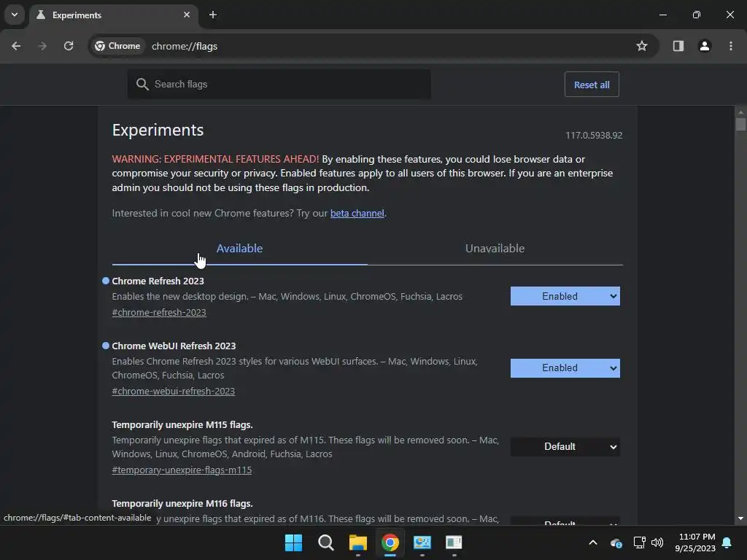Open network status tray icon
This screenshot has width=747, height=560.
pos(639,542)
